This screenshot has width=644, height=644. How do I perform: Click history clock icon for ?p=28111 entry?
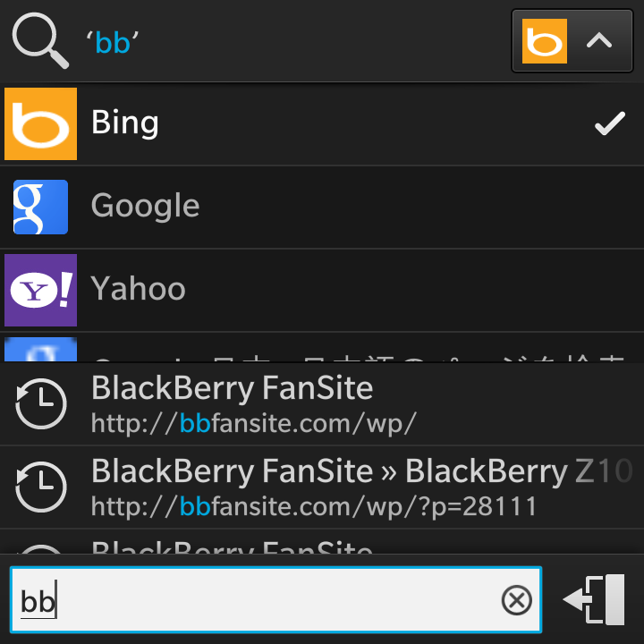click(x=40, y=487)
